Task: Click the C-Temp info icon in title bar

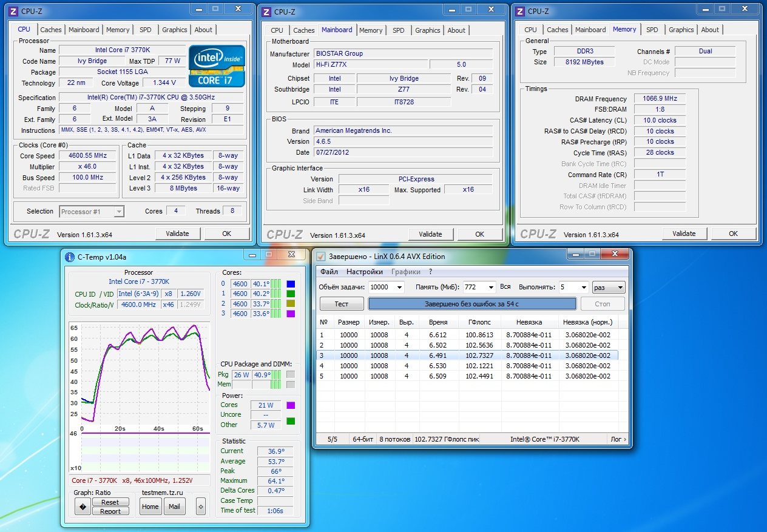Action: (x=70, y=255)
